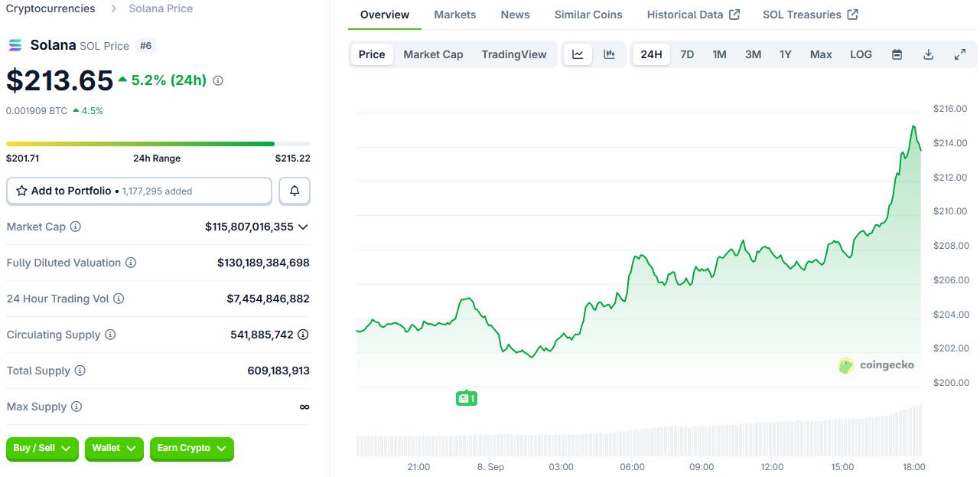Open the Buy / Sell dropdown
Viewport: 980px width, 477px height.
(x=42, y=449)
